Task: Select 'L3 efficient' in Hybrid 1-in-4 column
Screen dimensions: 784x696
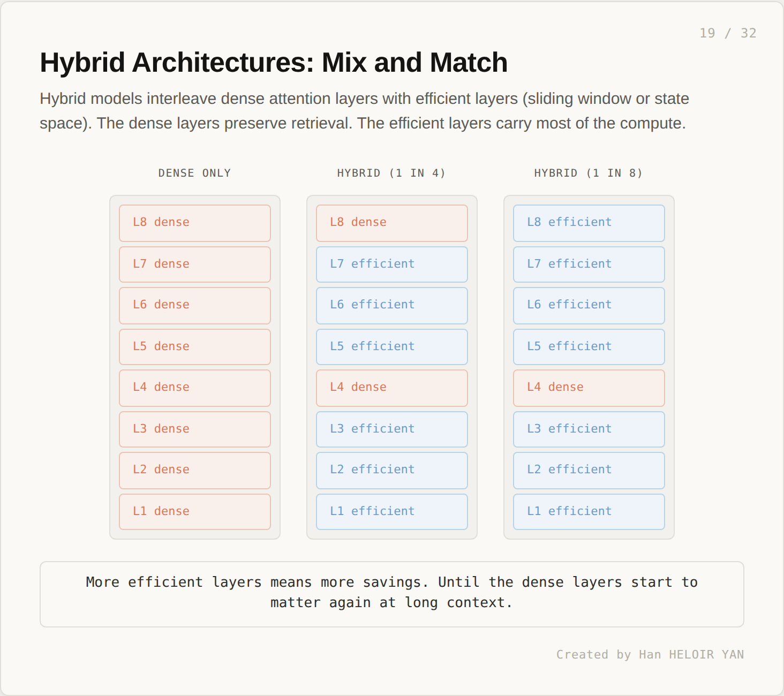Action: point(392,429)
